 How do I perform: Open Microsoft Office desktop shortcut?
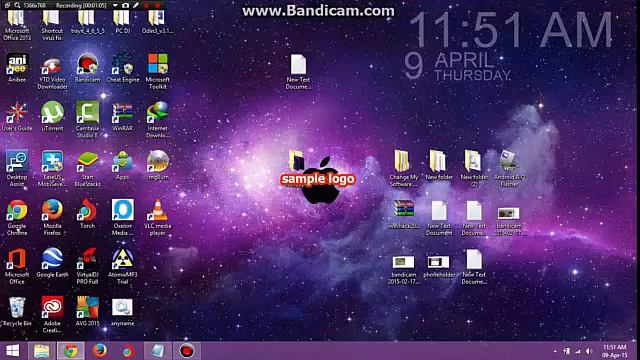pyautogui.click(x=17, y=266)
